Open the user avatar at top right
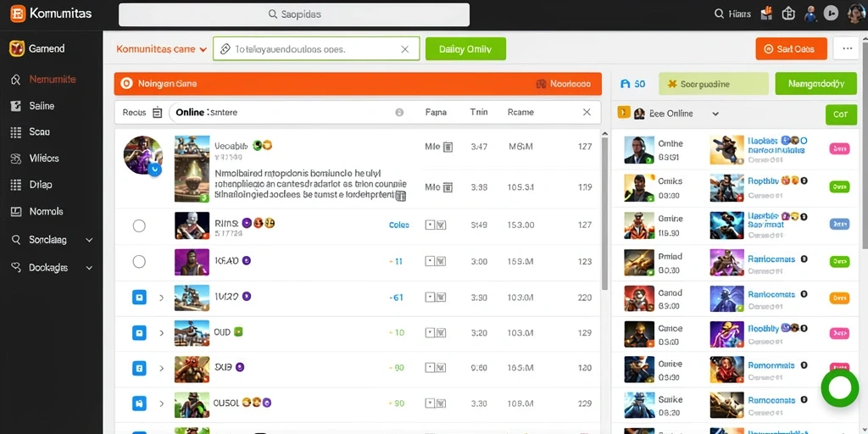The height and width of the screenshot is (434, 868). tap(854, 14)
